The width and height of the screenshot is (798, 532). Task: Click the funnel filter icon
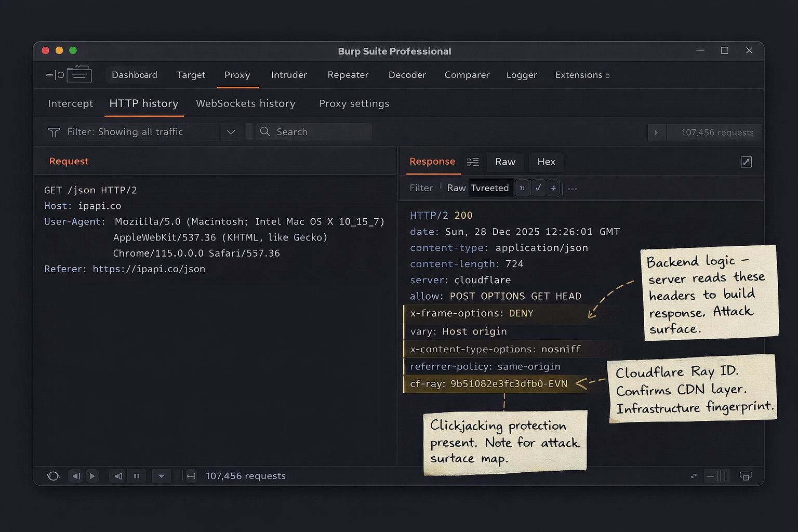click(54, 132)
